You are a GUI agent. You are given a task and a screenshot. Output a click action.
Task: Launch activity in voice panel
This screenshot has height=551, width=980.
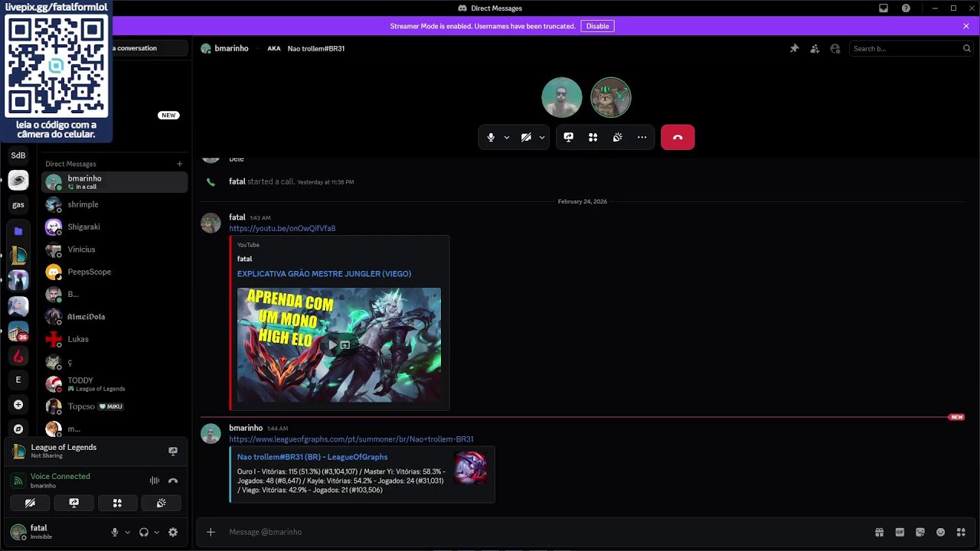tap(117, 503)
